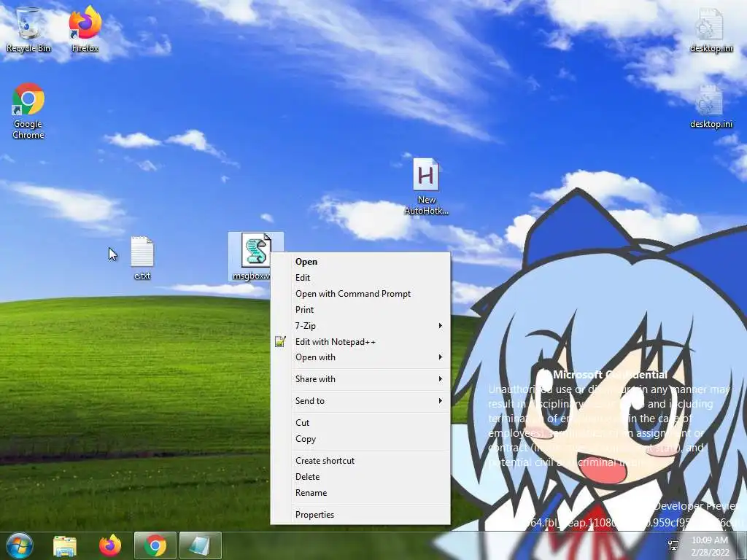747x560 pixels.
Task: Choose Open in the context menu
Action: tap(360, 262)
